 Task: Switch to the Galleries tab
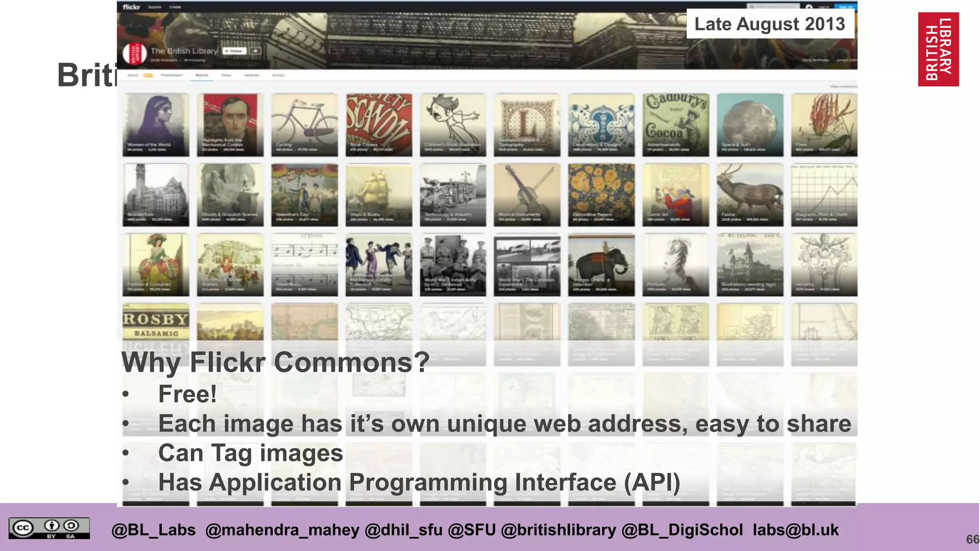(x=252, y=76)
